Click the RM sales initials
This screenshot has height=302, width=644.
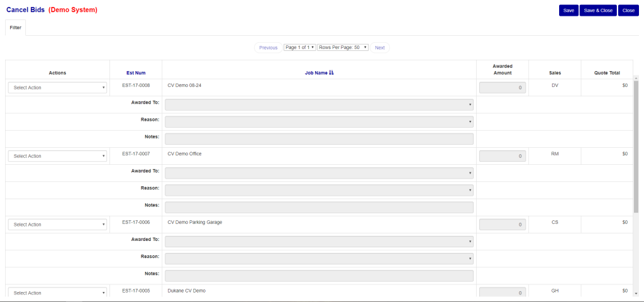click(x=555, y=154)
